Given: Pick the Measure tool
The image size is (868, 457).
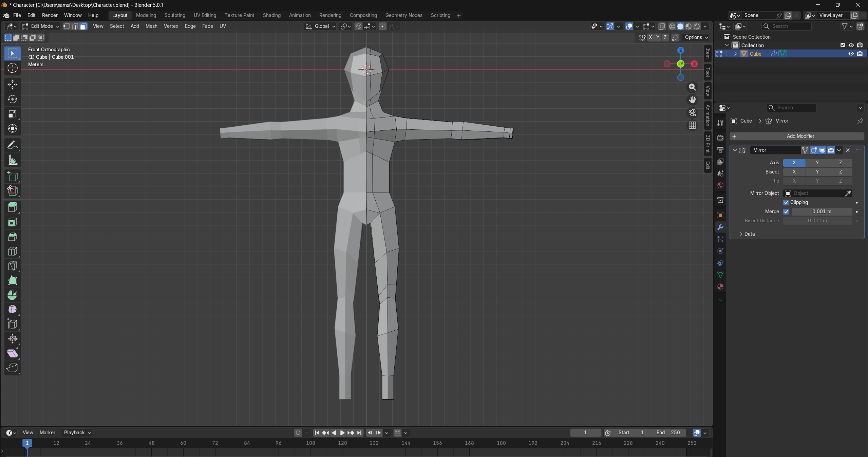Looking at the screenshot, I should [13, 160].
